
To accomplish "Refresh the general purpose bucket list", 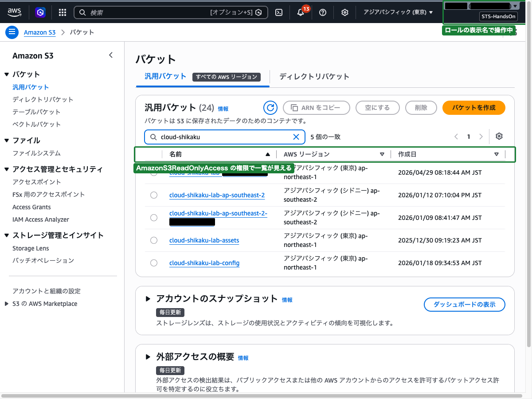I will tap(270, 108).
